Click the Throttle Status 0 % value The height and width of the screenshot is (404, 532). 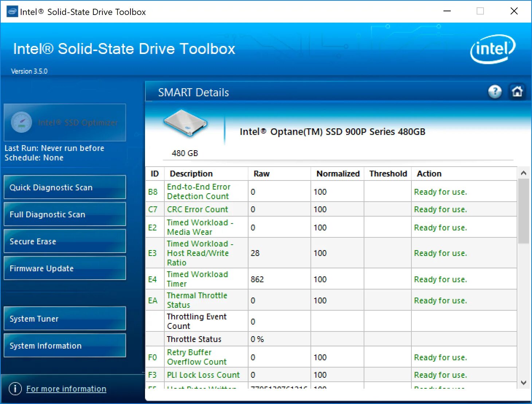pyautogui.click(x=257, y=339)
